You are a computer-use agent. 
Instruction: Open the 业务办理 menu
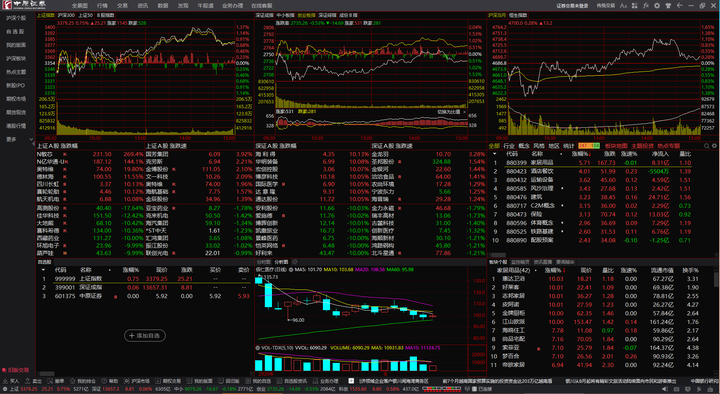point(232,6)
